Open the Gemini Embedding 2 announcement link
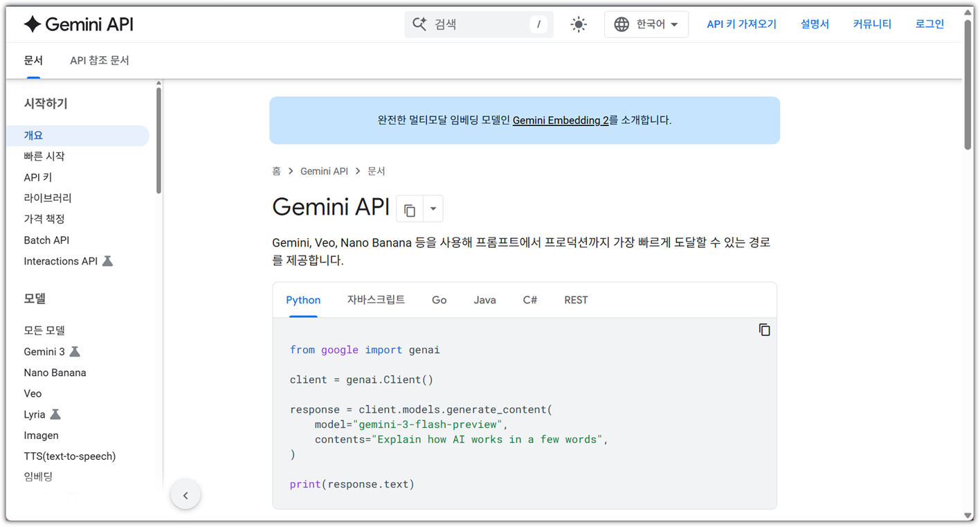Image resolution: width=980 pixels, height=527 pixels. pos(561,120)
